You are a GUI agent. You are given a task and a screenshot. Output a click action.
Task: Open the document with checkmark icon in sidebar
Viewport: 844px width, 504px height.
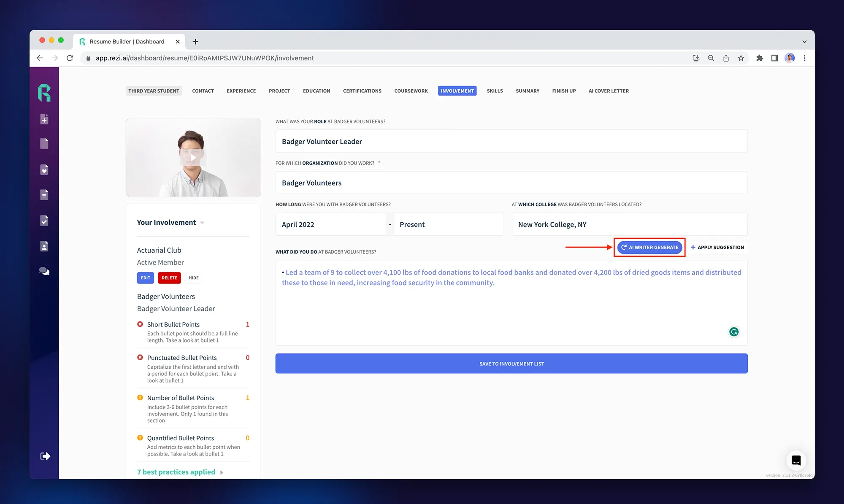coord(44,221)
